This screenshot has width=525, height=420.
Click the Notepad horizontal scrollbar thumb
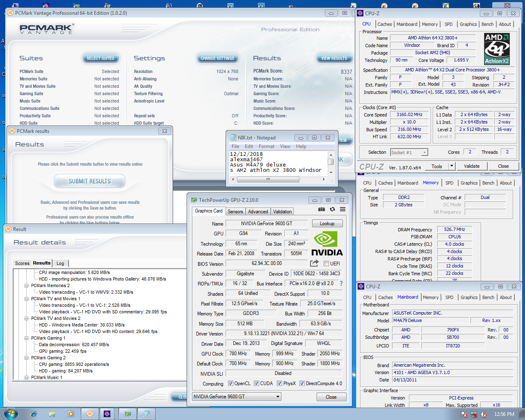pyautogui.click(x=268, y=179)
